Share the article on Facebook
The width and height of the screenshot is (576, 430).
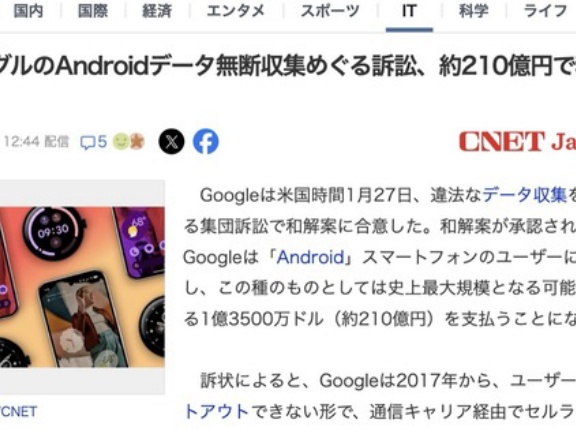(x=206, y=141)
